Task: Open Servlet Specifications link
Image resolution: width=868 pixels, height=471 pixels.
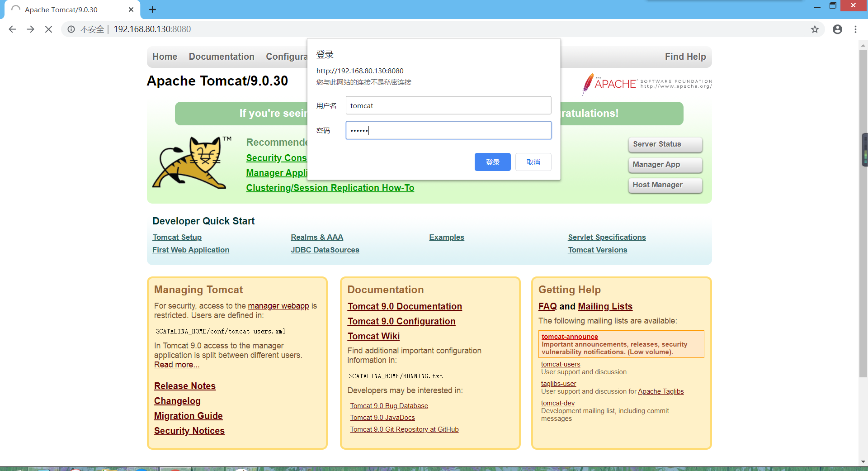Action: tap(607, 237)
